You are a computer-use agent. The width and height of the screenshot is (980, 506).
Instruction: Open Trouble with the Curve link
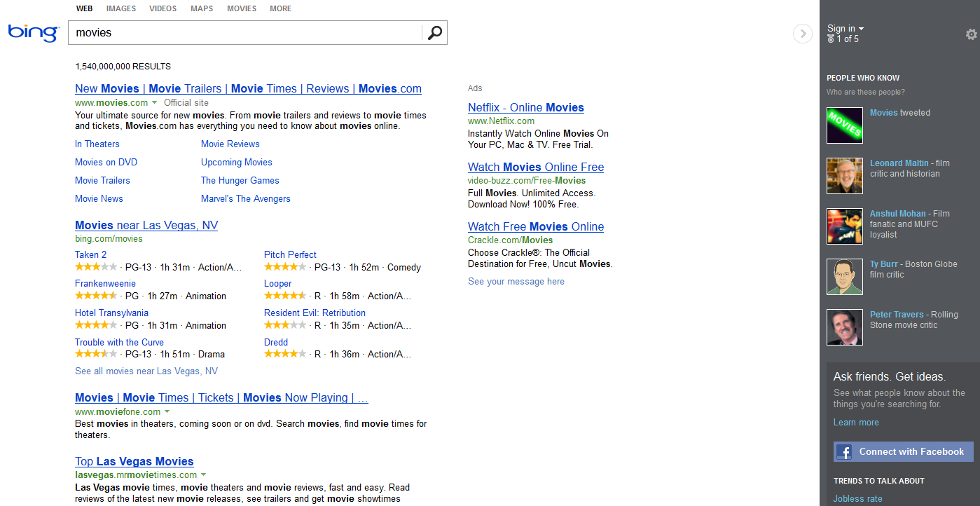(x=119, y=343)
